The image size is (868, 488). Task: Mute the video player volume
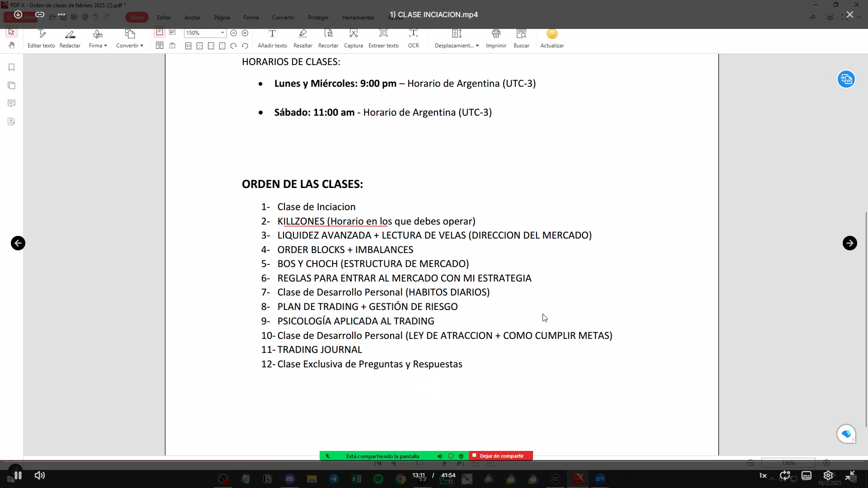point(40,475)
